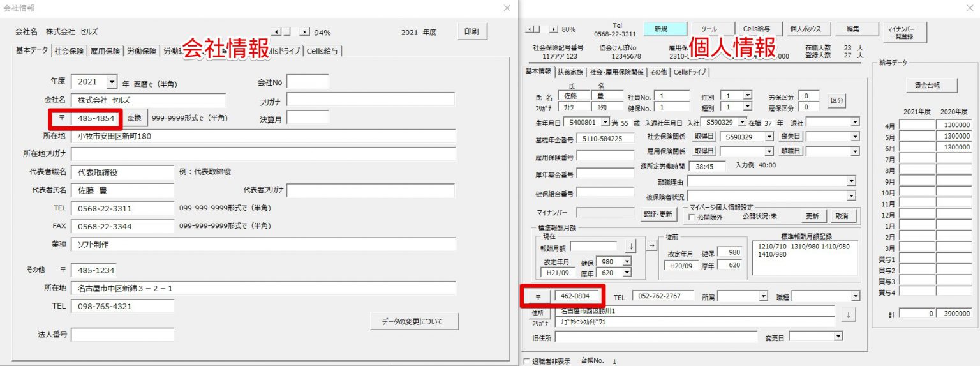This screenshot has width=980, height=366.
Task: Open the 年度 2021 dropdown
Action: click(x=112, y=82)
